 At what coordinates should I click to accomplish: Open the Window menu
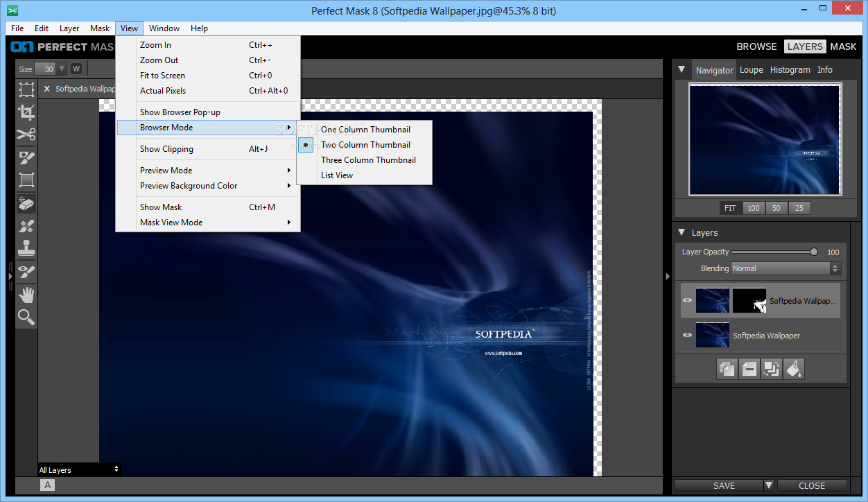point(164,28)
